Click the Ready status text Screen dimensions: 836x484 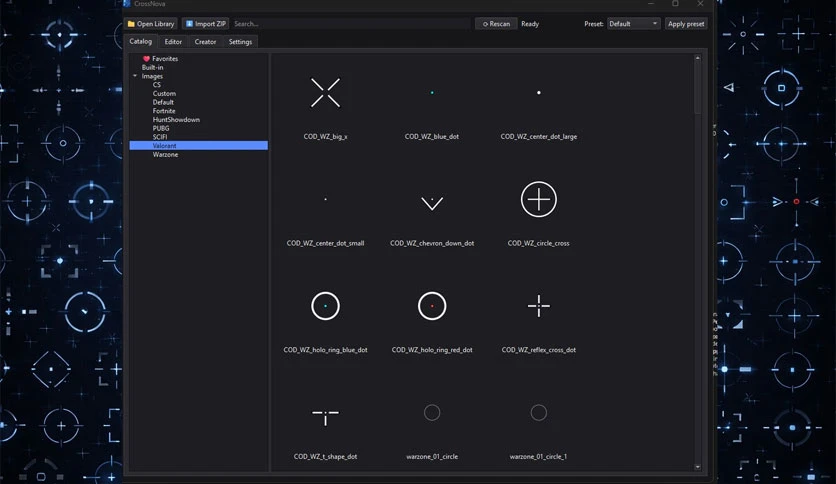[x=530, y=24]
